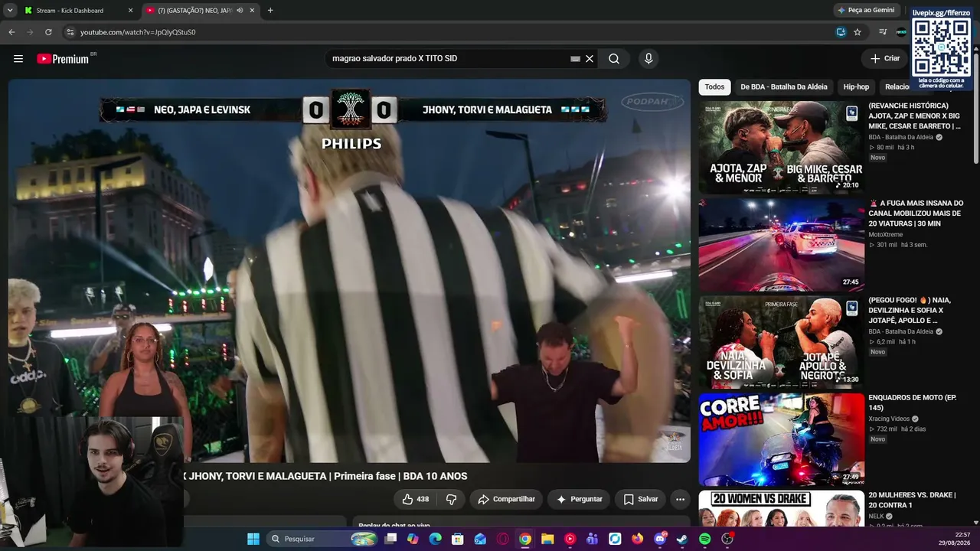Close the YouTube video tab

click(x=252, y=11)
